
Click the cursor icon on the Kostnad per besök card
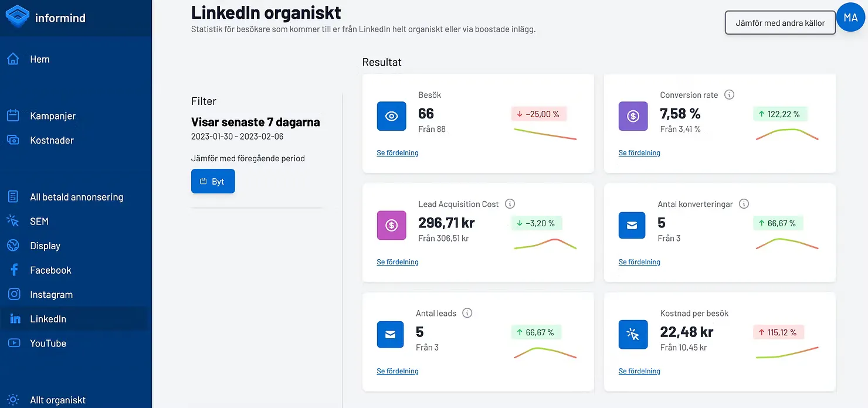[x=633, y=334]
